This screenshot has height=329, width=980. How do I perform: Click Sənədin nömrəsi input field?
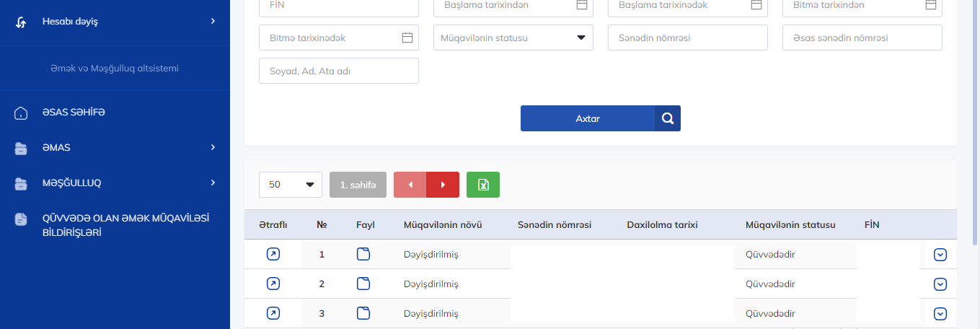click(x=687, y=38)
